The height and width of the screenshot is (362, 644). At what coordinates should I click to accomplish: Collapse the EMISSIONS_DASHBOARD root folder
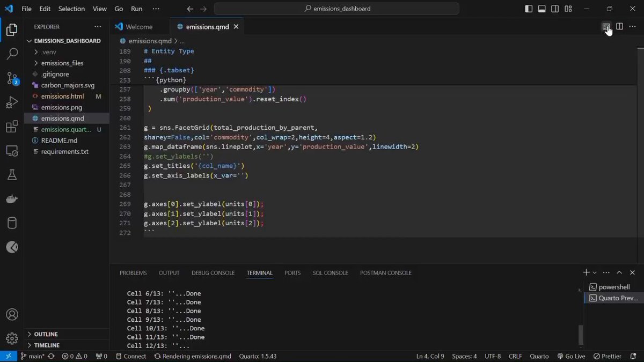pyautogui.click(x=67, y=41)
